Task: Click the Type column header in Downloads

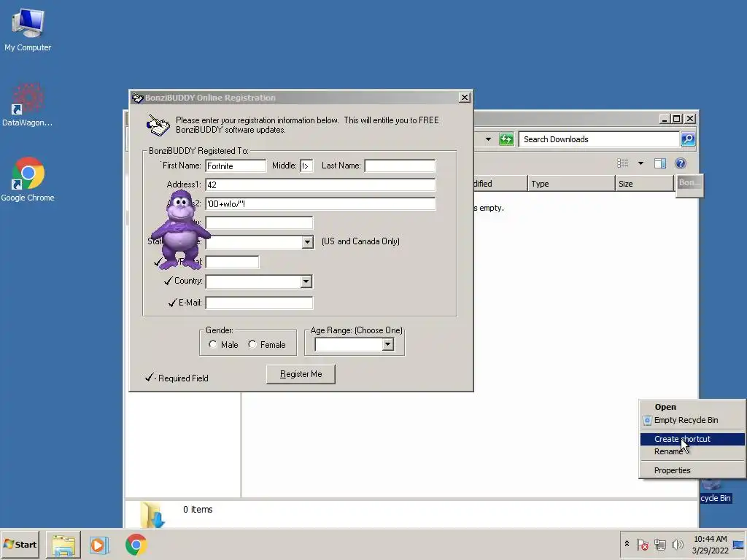Action: [x=571, y=183]
